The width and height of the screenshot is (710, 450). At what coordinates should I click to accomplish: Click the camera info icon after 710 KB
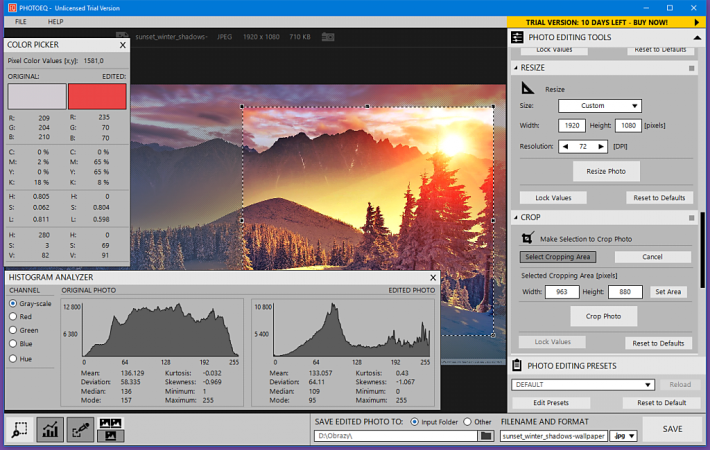328,37
